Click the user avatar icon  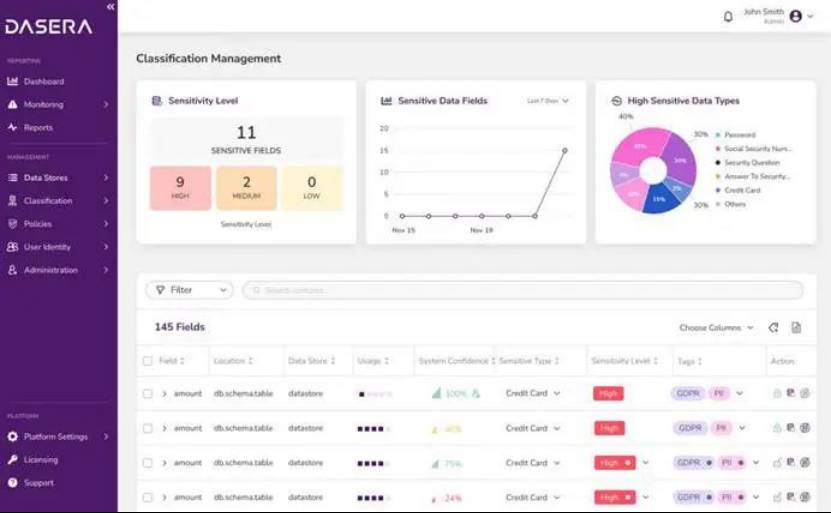[796, 16]
